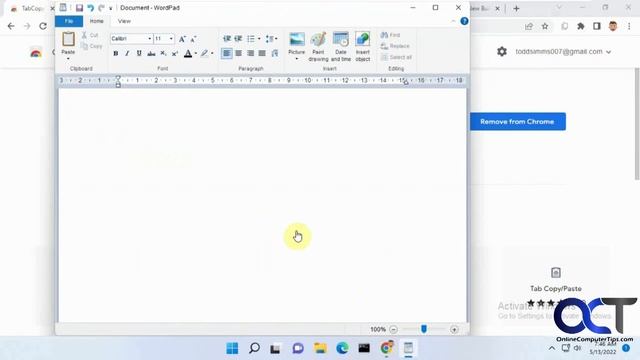Insert a Paint drawing

pyautogui.click(x=318, y=46)
